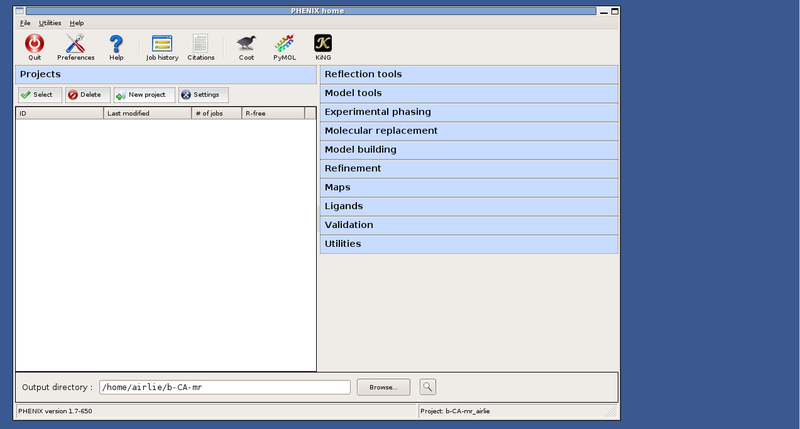Launch KiNG from the toolbar

coord(323,44)
